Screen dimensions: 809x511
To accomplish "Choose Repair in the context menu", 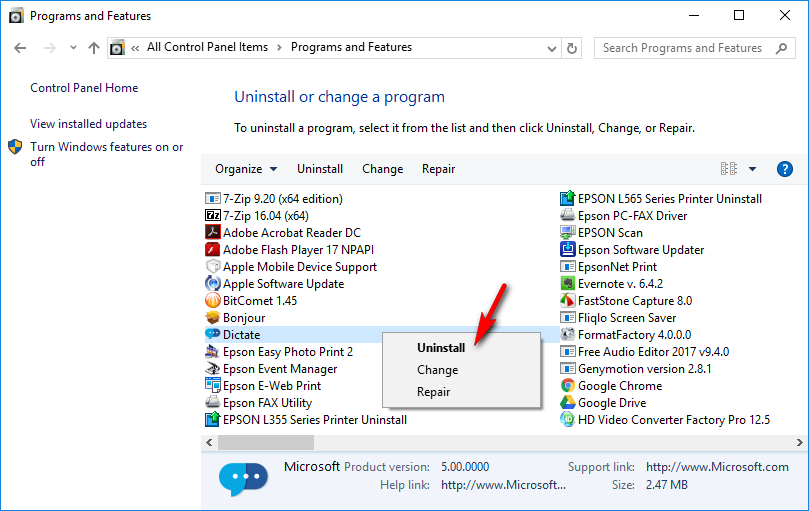I will [433, 392].
